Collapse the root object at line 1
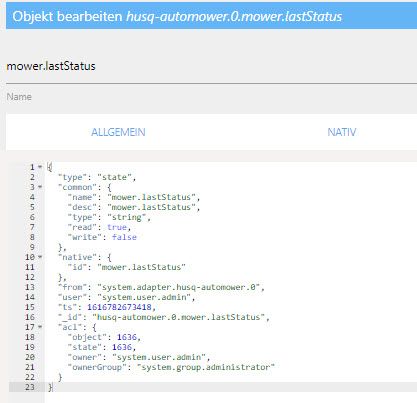 pos(40,167)
